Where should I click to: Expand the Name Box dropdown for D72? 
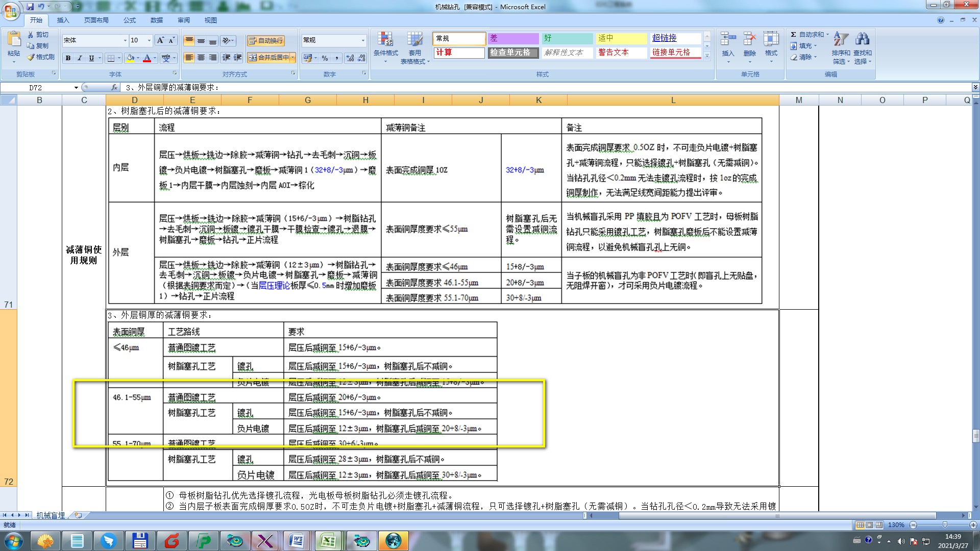point(76,88)
